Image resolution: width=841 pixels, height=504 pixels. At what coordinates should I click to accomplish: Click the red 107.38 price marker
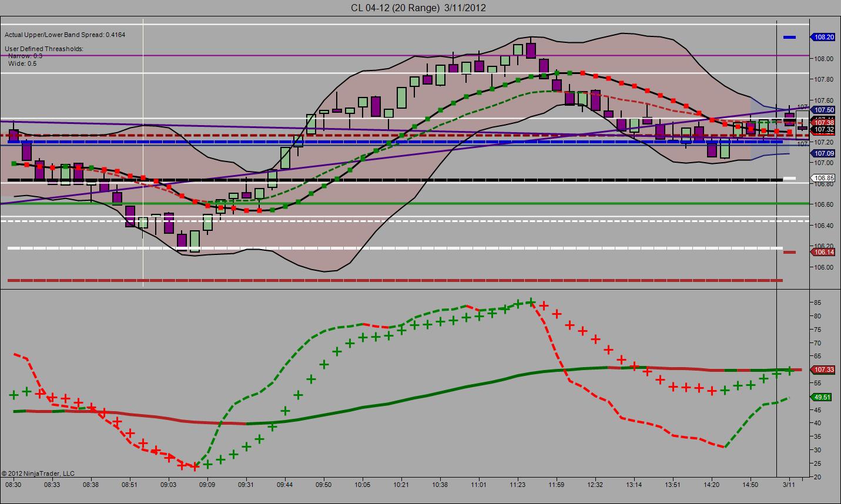click(x=823, y=122)
